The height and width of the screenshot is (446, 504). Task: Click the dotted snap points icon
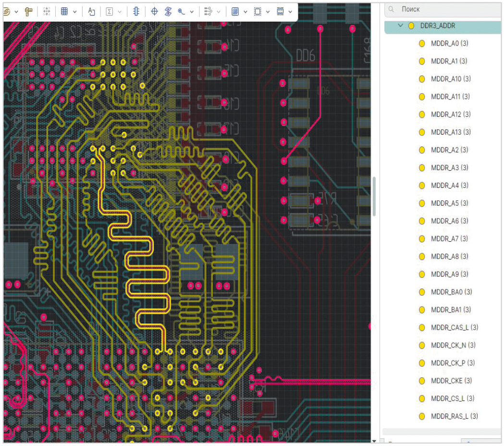point(47,12)
